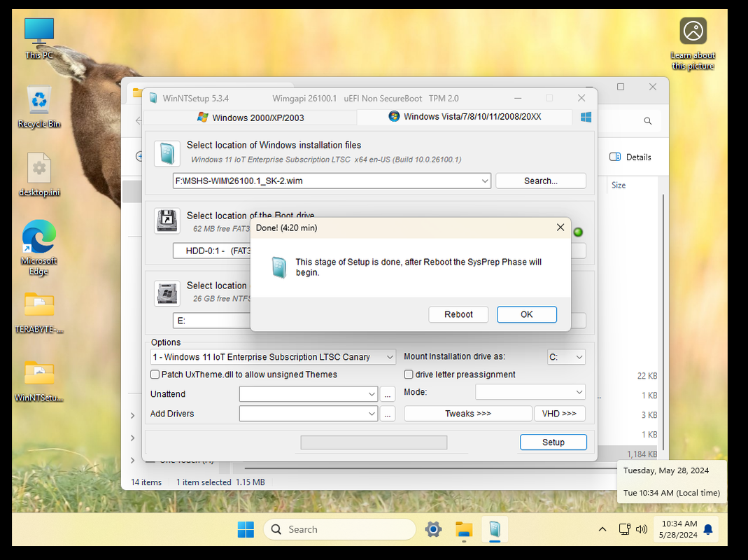
Task: Confirm the Done dialog with OK
Action: (526, 314)
